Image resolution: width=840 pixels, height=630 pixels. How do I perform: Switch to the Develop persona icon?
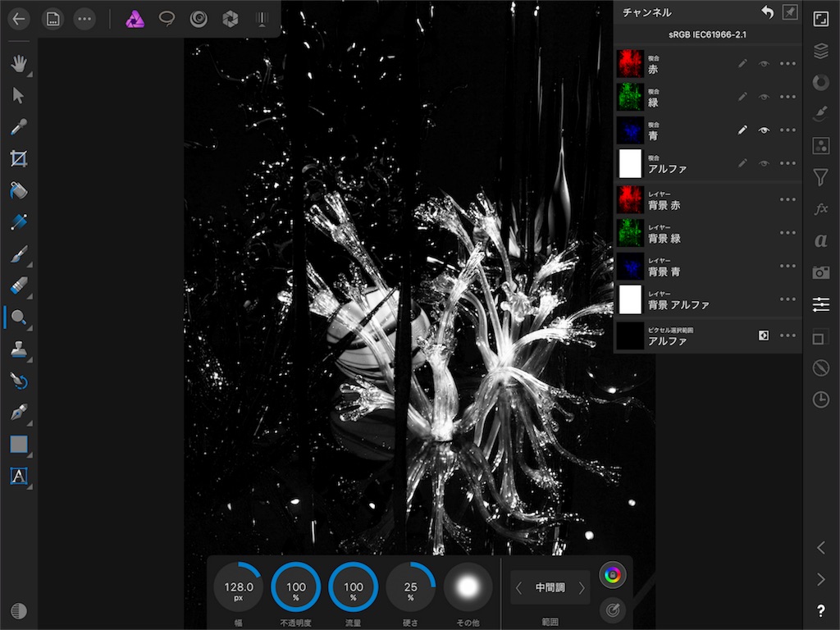(x=231, y=20)
